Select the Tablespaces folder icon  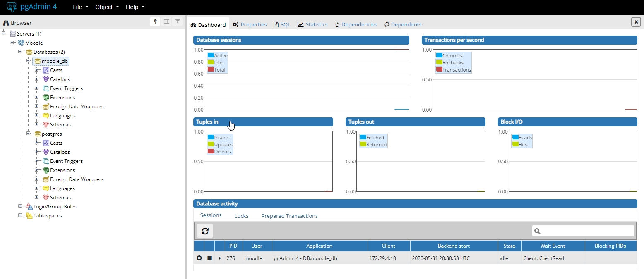[x=29, y=216]
